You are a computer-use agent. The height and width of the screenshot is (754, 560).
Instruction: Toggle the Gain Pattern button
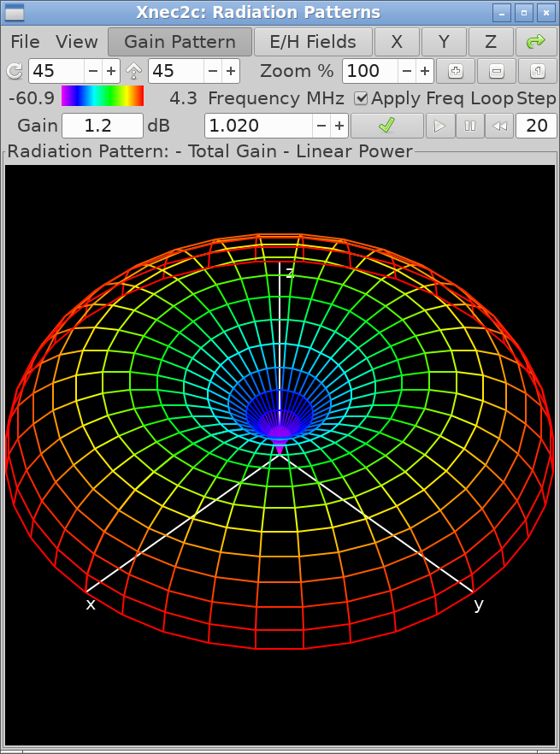[180, 42]
